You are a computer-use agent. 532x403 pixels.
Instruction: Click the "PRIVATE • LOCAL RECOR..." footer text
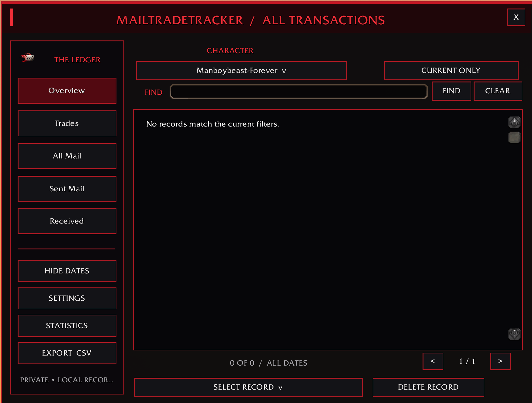coord(67,380)
